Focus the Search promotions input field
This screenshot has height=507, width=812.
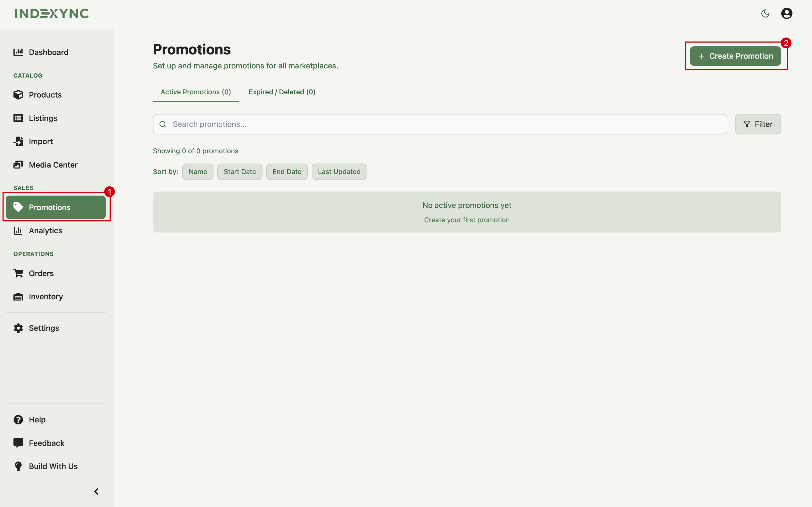[x=440, y=124]
